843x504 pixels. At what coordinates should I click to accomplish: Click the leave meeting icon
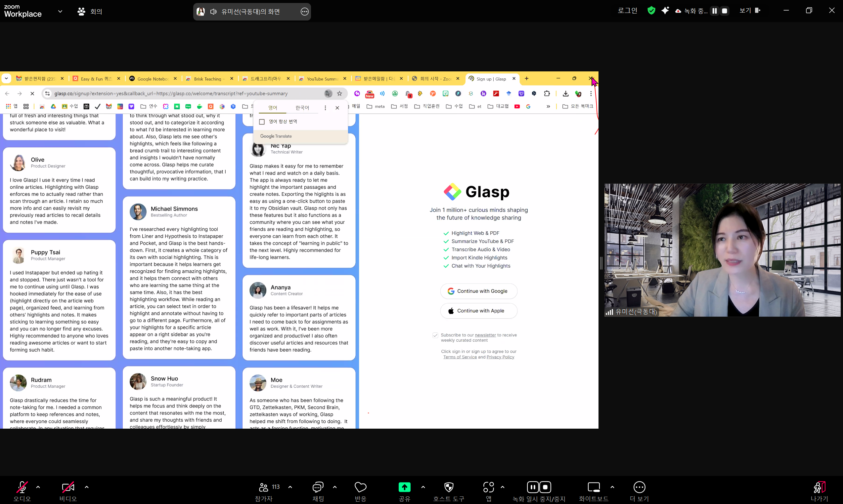click(819, 487)
